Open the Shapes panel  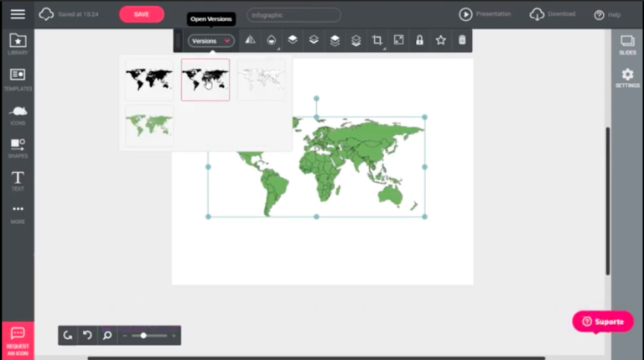(x=18, y=149)
